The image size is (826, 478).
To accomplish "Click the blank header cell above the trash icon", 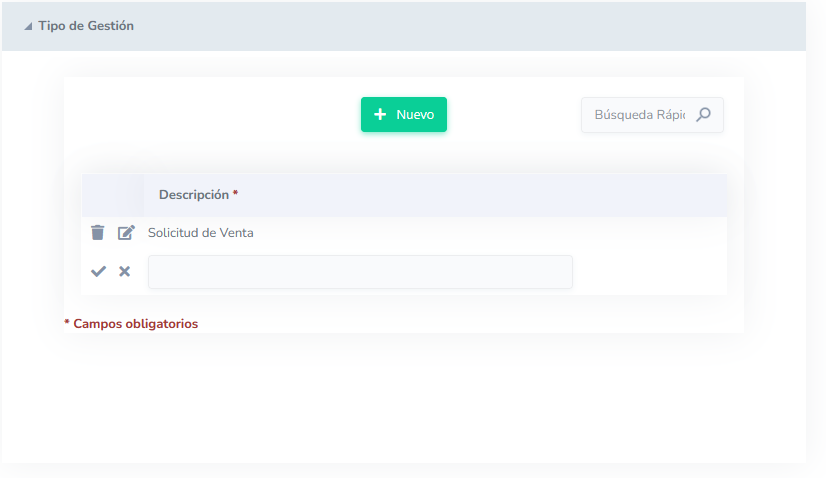I will (x=112, y=195).
